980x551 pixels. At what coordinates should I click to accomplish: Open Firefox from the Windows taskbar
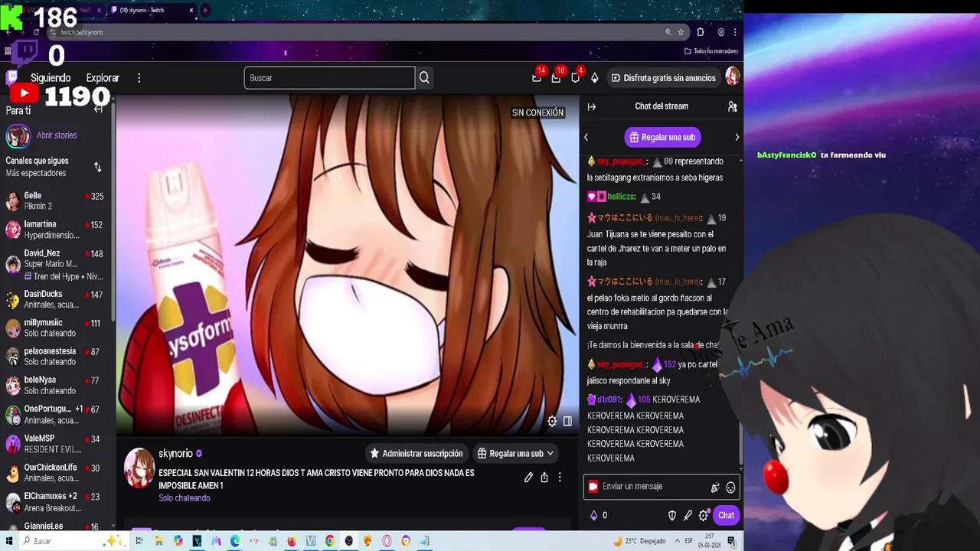point(292,541)
